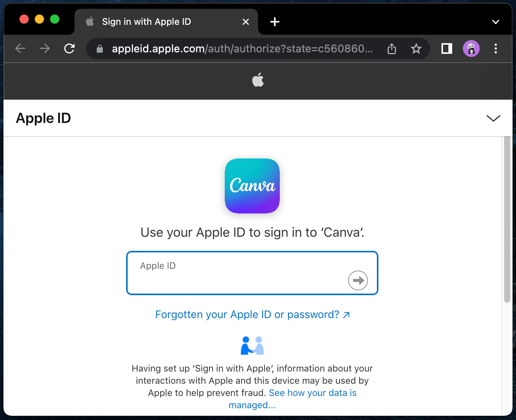Open the Chrome profile avatar
The height and width of the screenshot is (420, 516).
471,48
